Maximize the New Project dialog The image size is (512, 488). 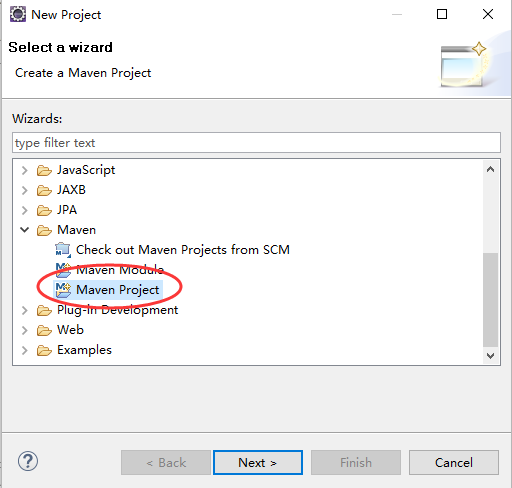click(442, 14)
